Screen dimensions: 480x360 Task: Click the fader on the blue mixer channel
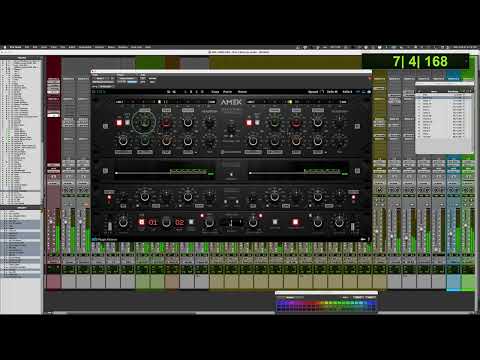451,234
